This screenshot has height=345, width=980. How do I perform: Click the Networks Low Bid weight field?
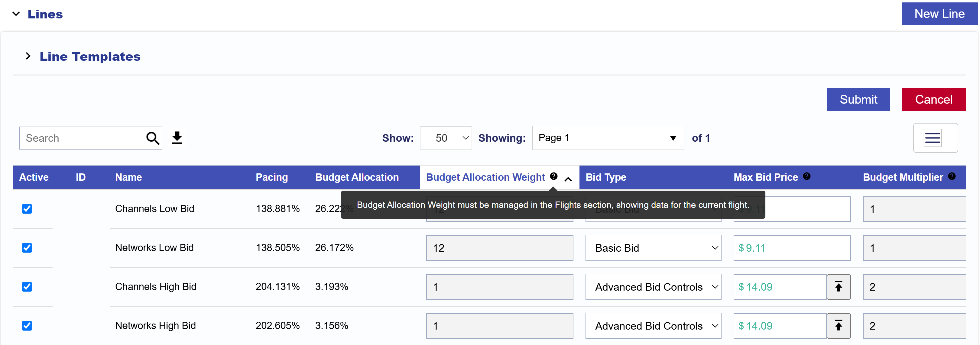pyautogui.click(x=499, y=248)
